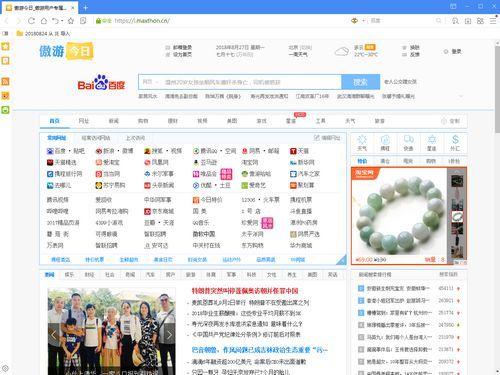Viewport: 500px width, 375px height.
Task: Click the reader-mode note icon in toolbar
Action: 83,21
